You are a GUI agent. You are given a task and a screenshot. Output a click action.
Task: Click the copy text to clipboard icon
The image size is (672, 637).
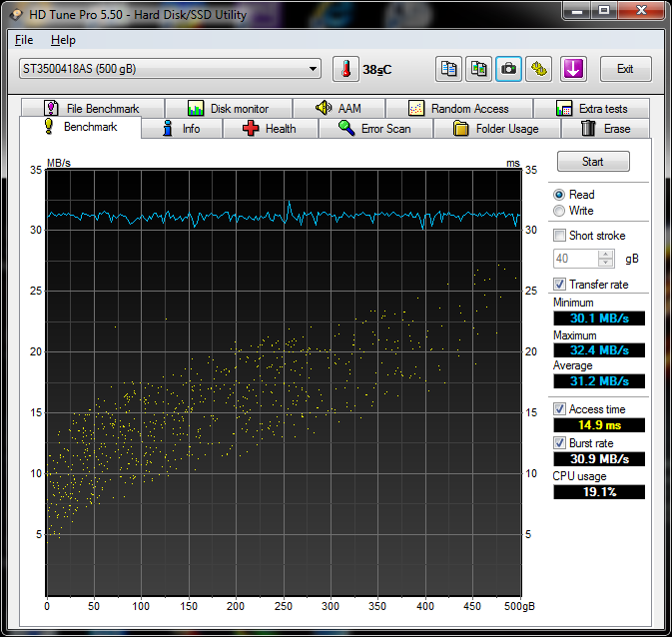click(x=449, y=69)
